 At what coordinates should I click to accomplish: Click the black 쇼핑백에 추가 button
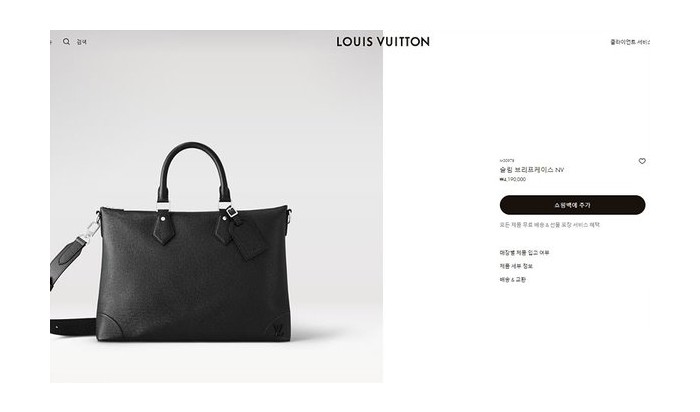tap(572, 205)
